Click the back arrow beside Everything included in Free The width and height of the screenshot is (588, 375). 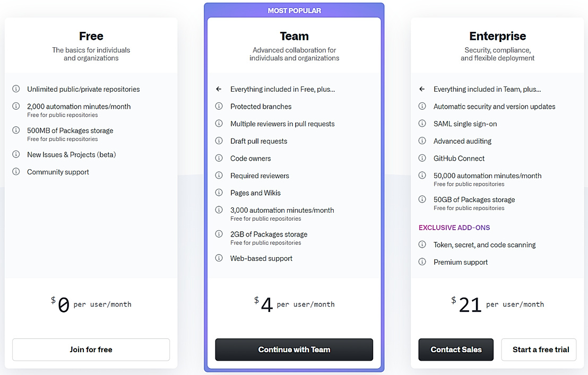pos(219,89)
